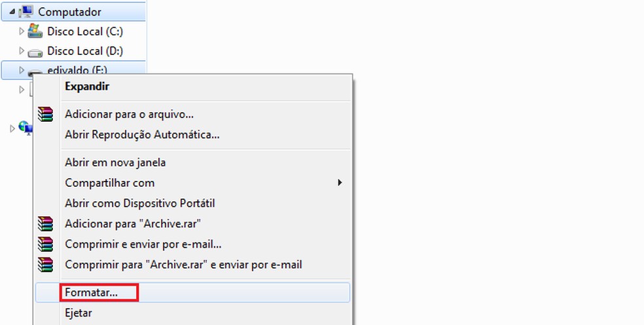Choose Formatar... from the context menu

click(x=192, y=292)
